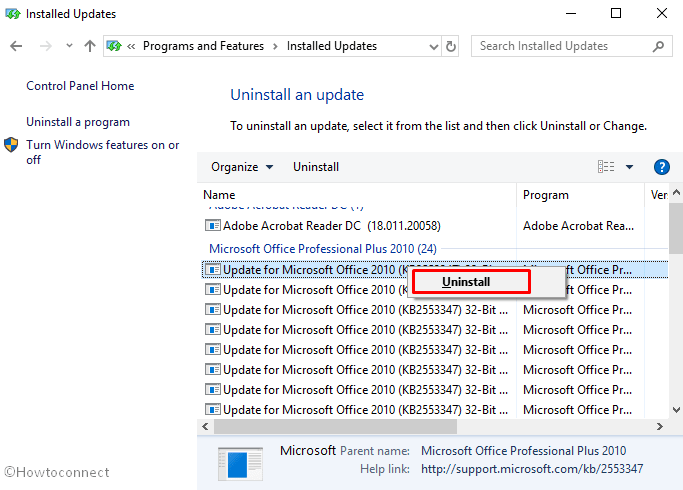
Task: Click Installed Updates breadcrumb segment
Action: point(331,46)
